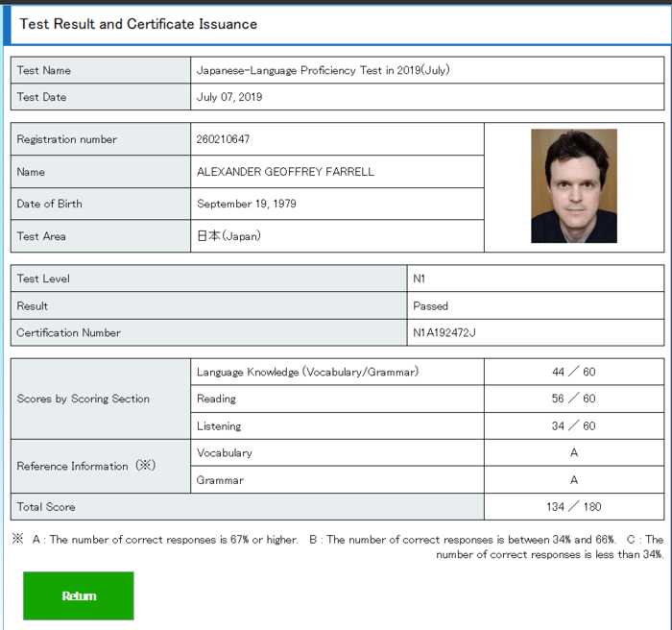Click the green Return button

click(79, 595)
